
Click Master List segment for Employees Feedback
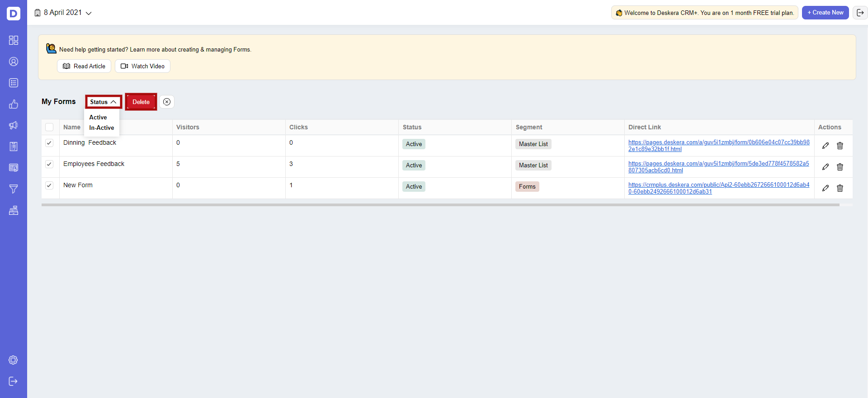click(x=533, y=166)
